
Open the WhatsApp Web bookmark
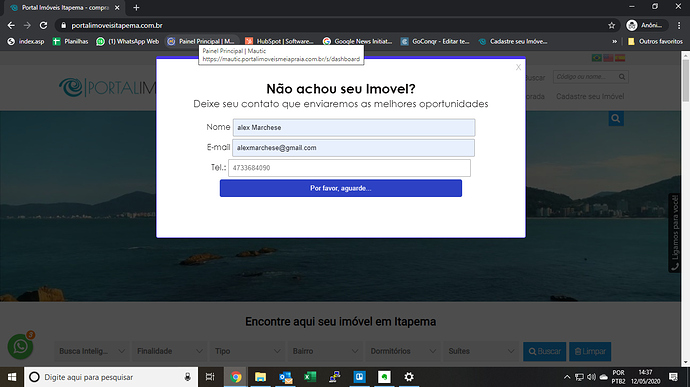pyautogui.click(x=128, y=41)
